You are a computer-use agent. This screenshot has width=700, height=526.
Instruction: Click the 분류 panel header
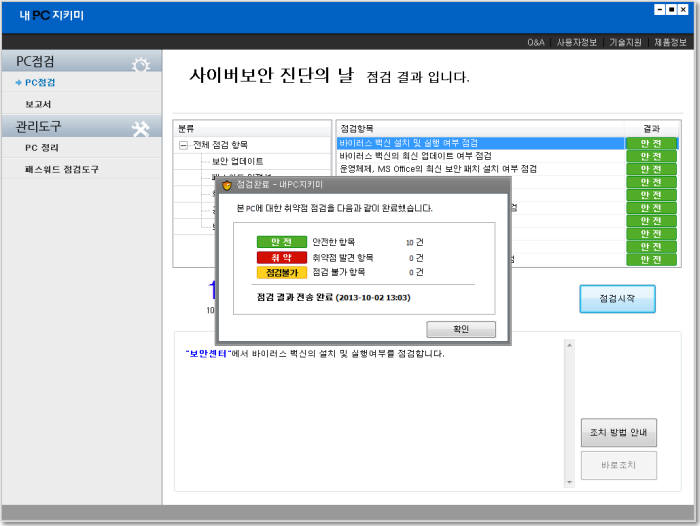[x=252, y=129]
